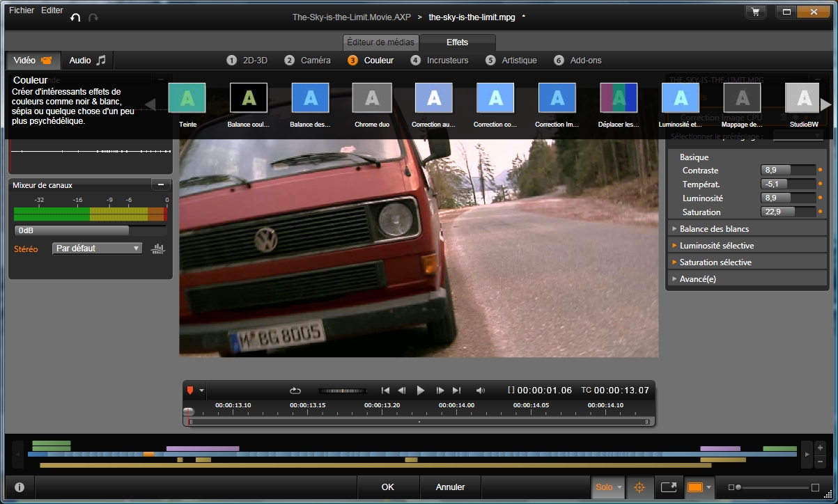The width and height of the screenshot is (838, 504).
Task: Select the Déplacer les... effect thumbnail
Action: click(619, 98)
